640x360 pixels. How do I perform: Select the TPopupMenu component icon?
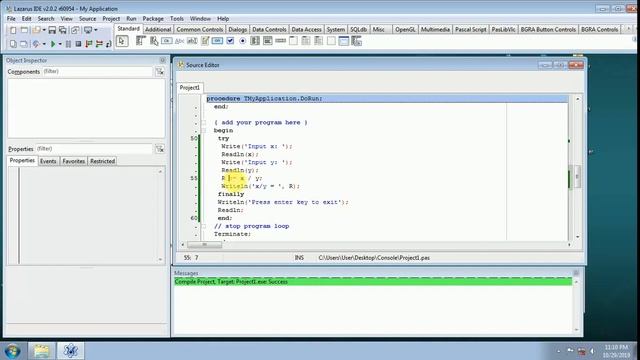tap(154, 41)
